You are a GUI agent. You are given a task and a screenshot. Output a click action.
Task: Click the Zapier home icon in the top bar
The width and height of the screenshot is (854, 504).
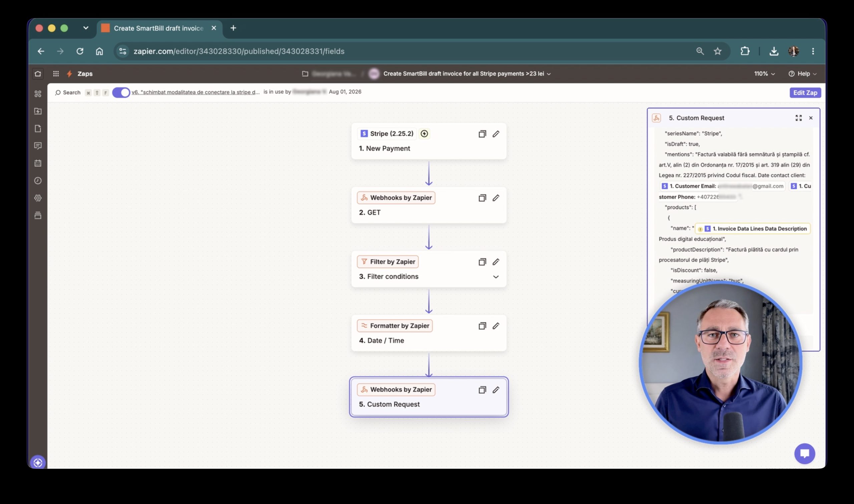coord(38,74)
